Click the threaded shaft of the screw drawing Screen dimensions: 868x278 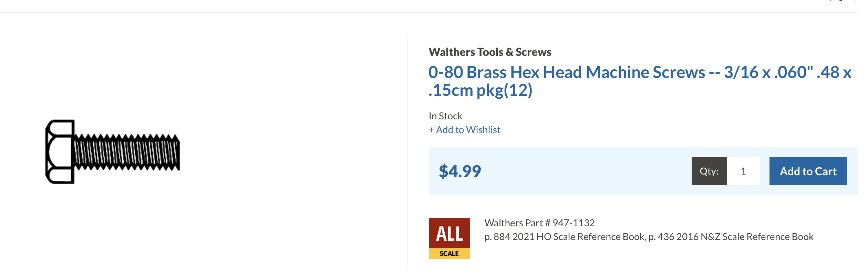point(127,152)
